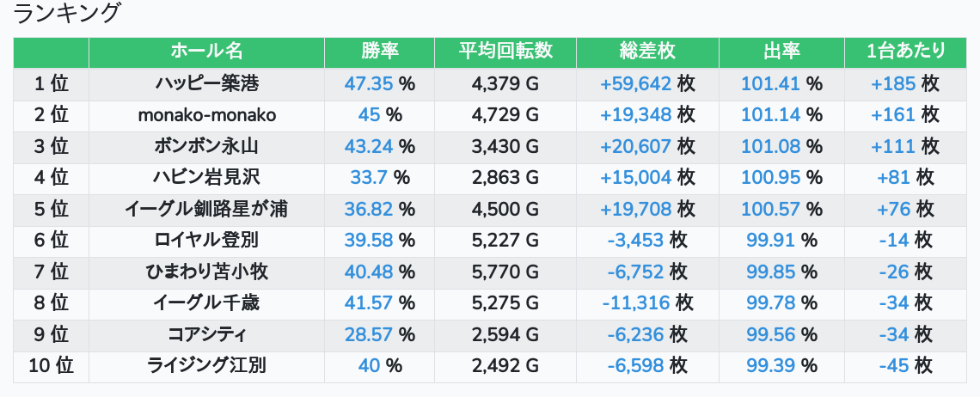This screenshot has height=397, width=980.
Task: Click the +59,642 total difference value
Action: [635, 83]
